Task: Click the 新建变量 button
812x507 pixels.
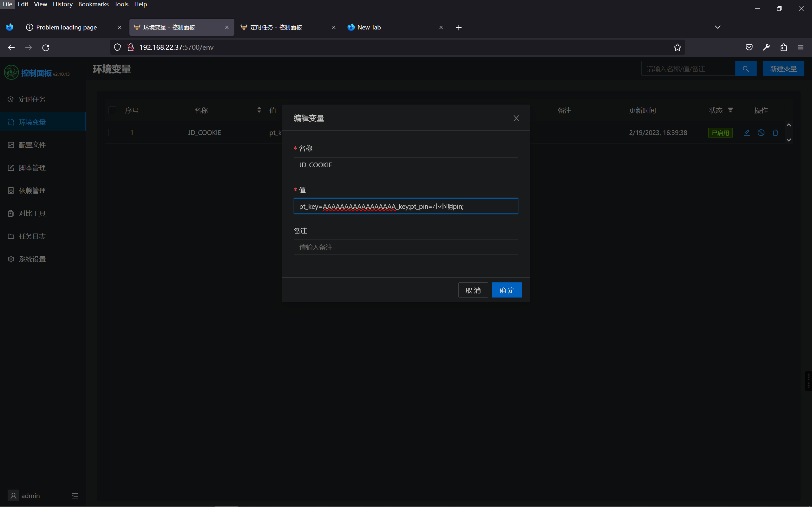Action: point(783,68)
